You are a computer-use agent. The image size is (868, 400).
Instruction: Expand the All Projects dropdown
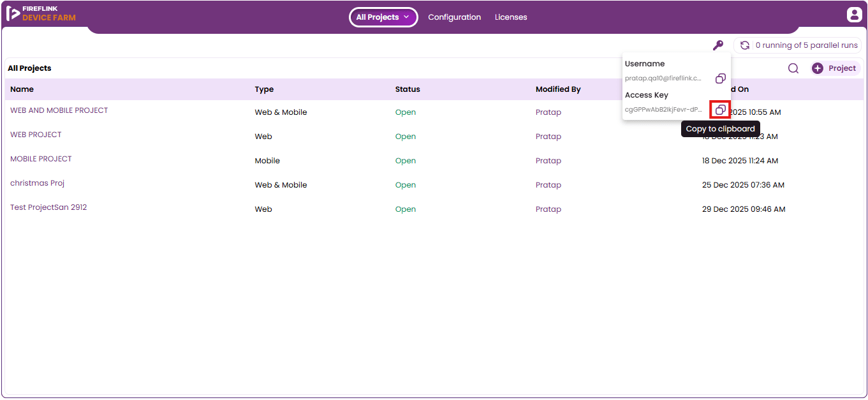(x=383, y=17)
